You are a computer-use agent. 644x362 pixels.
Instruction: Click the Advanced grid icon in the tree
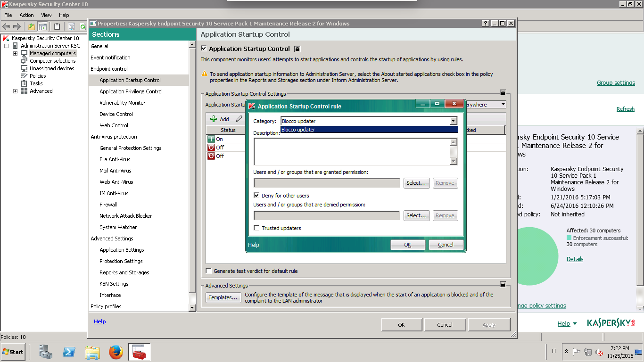pyautogui.click(x=24, y=91)
